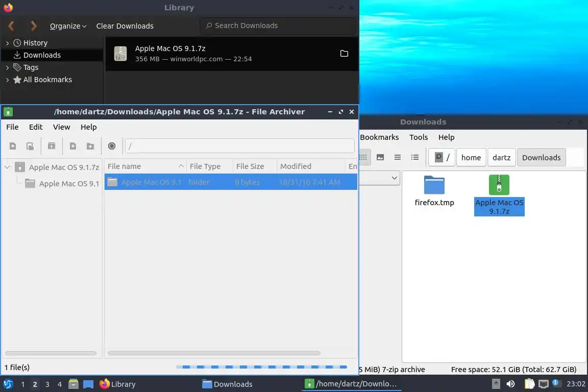The width and height of the screenshot is (588, 392).
Task: Switch to workspace 3 in pager
Action: coord(47,384)
